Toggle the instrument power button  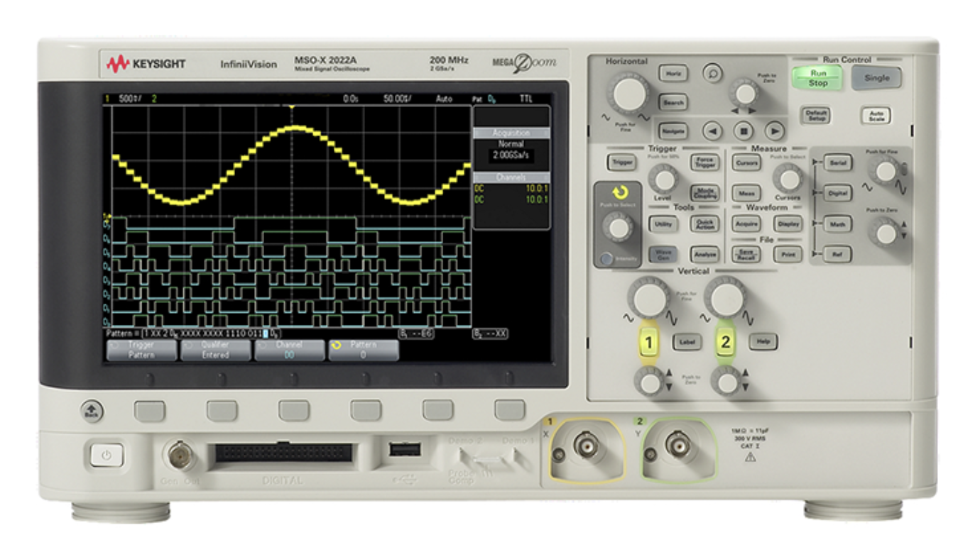coord(106,456)
